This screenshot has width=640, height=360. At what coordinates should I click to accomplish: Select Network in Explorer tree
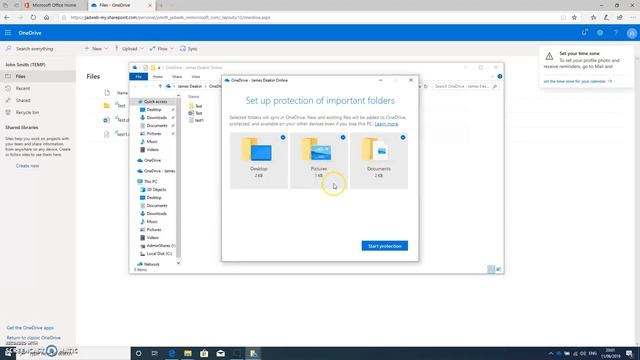(x=151, y=264)
